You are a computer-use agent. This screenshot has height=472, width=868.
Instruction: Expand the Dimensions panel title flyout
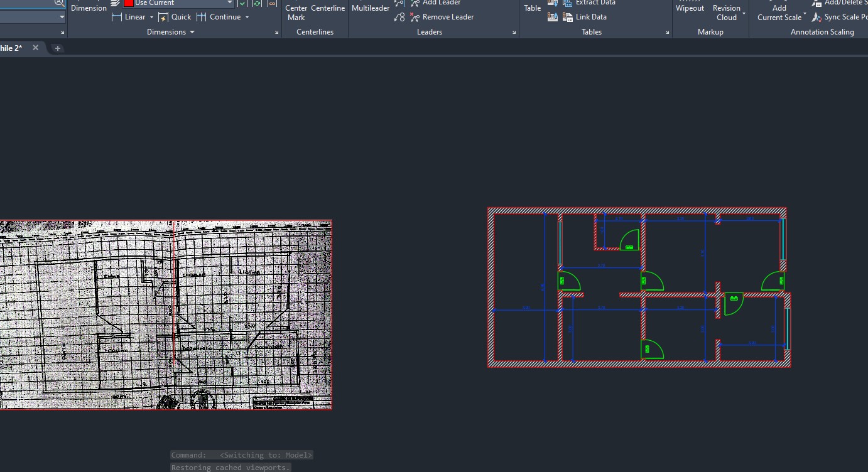pos(192,32)
